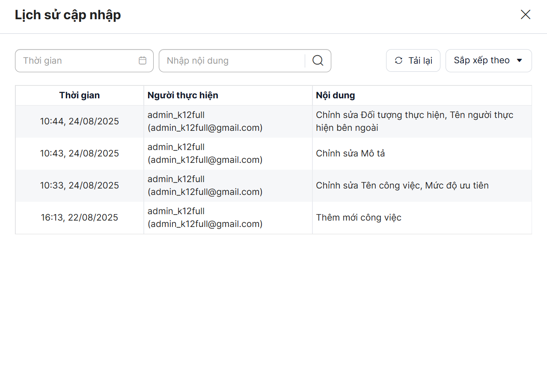Close the Lịch sử cập nhập dialog
547x392 pixels.
click(x=525, y=15)
